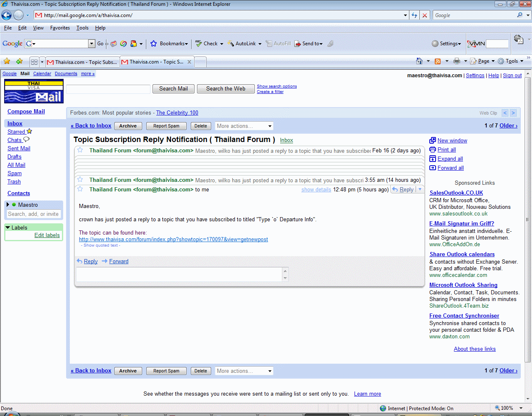Open the Favorites Center star icon
The height and width of the screenshot is (416, 532).
pos(7,61)
